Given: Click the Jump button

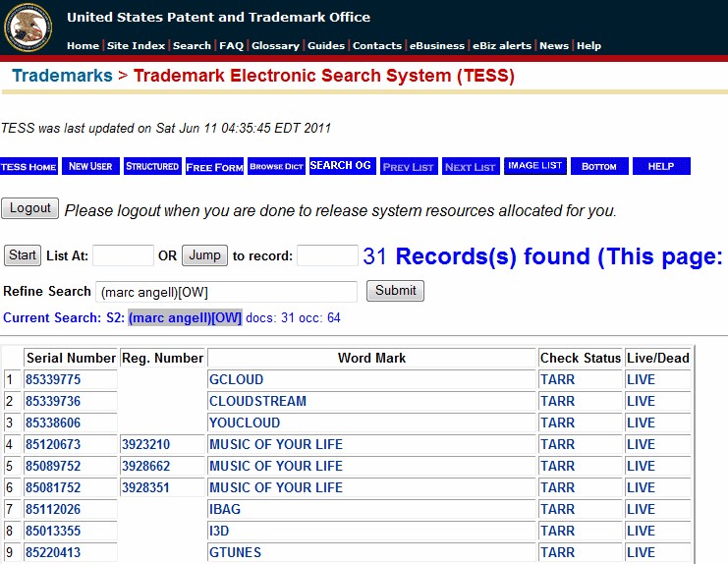Looking at the screenshot, I should pos(204,255).
